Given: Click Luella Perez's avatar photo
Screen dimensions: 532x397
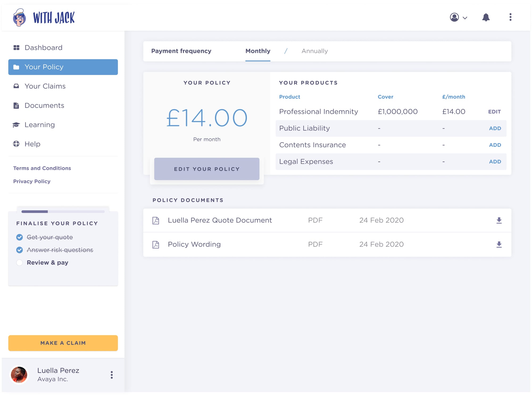Looking at the screenshot, I should click(19, 375).
